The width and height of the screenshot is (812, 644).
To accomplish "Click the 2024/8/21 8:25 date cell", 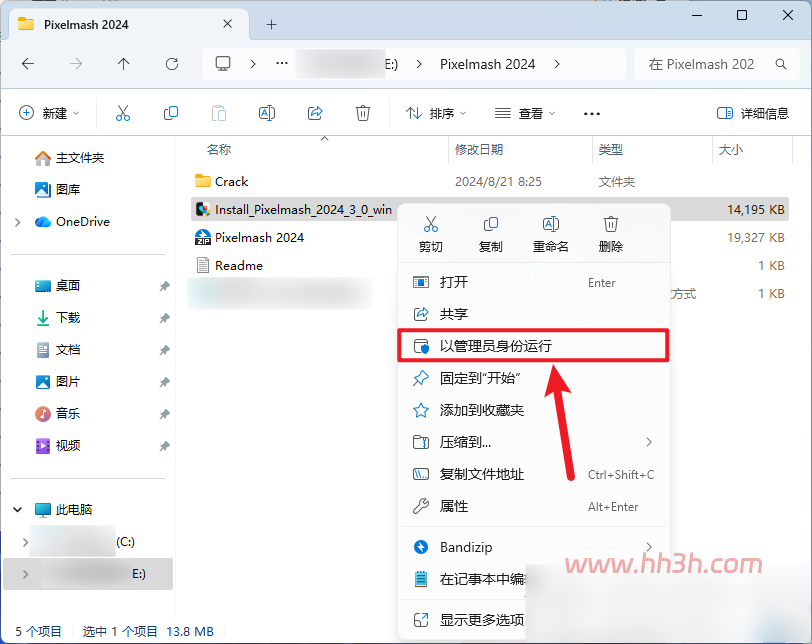I will tap(498, 182).
